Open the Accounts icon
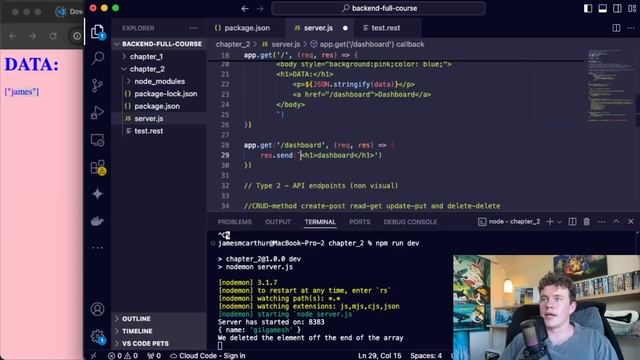This screenshot has width=640, height=360. (x=97, y=309)
